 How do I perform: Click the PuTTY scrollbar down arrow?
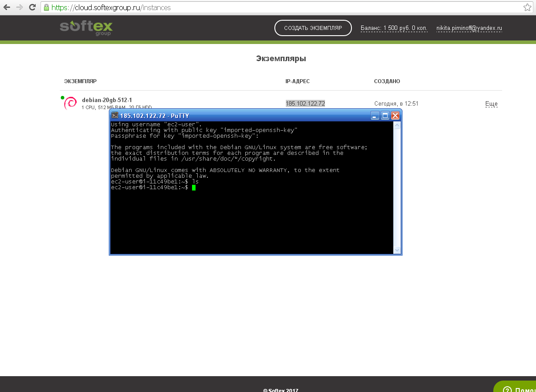coord(397,250)
